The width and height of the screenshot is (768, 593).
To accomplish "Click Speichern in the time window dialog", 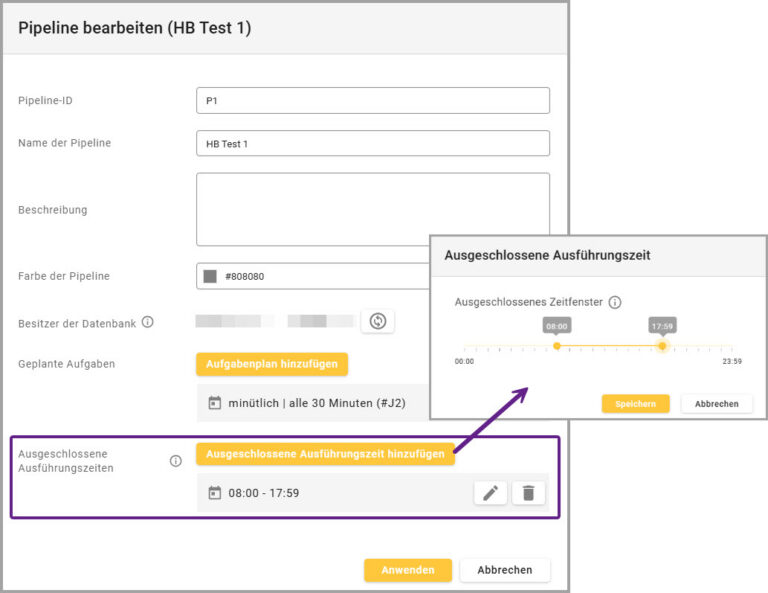I will coord(635,404).
